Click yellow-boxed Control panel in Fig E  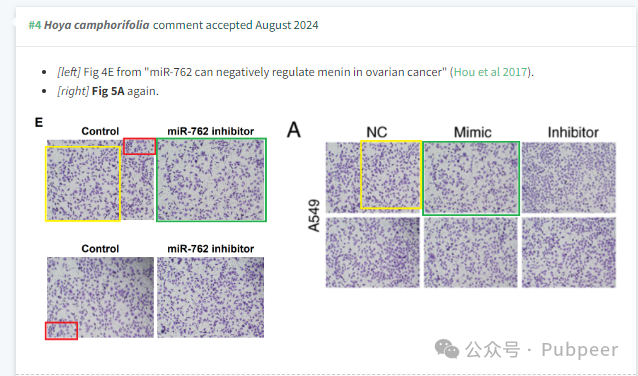coord(83,184)
